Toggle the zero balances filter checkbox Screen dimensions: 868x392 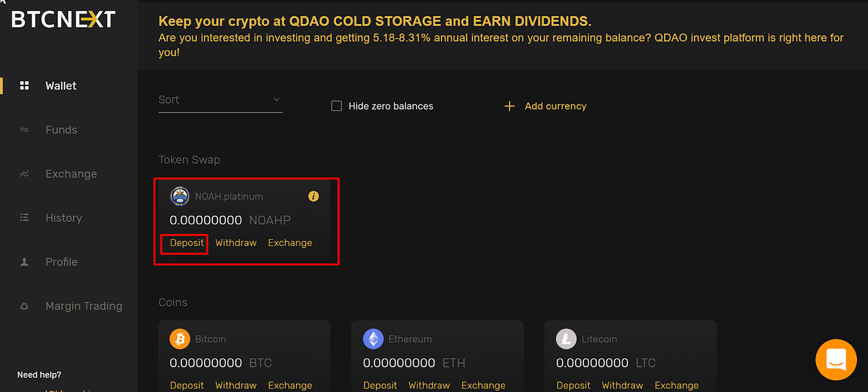(x=336, y=105)
